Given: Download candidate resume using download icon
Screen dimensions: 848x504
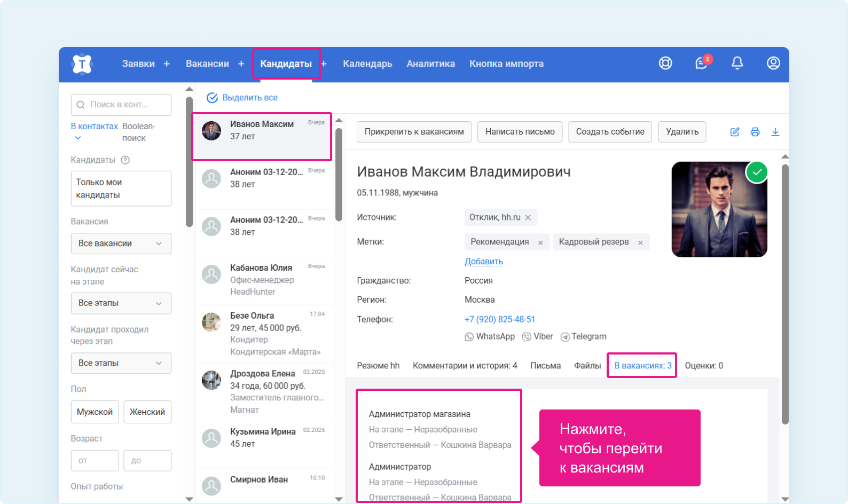Looking at the screenshot, I should coord(775,132).
